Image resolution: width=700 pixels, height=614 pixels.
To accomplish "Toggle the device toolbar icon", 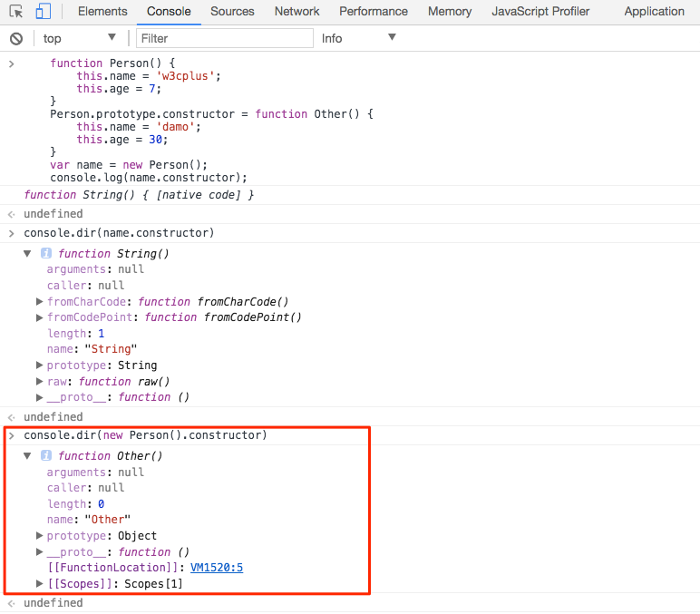I will 43,12.
